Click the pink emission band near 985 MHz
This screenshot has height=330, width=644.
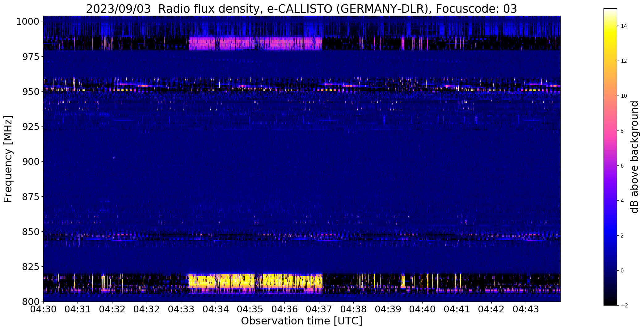255,44
